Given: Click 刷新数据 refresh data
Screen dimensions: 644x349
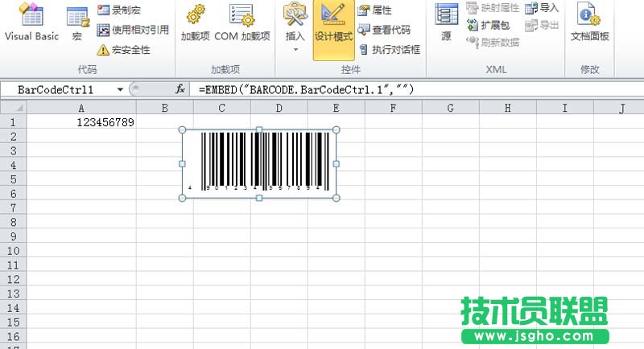Looking at the screenshot, I should [493, 42].
